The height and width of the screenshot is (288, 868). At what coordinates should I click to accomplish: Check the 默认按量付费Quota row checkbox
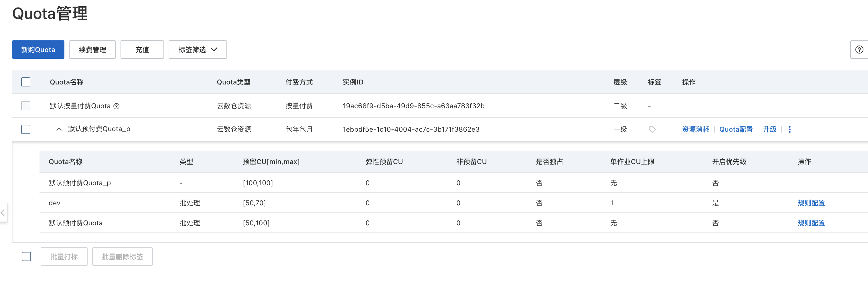coord(26,106)
